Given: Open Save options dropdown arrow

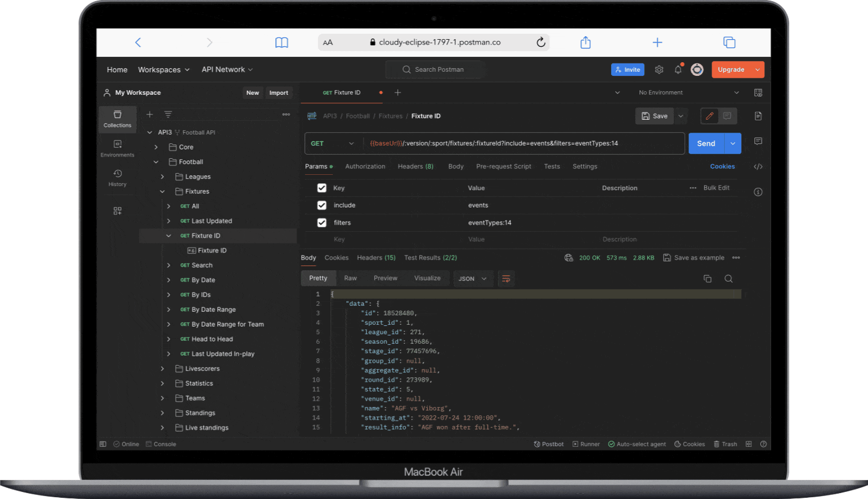Looking at the screenshot, I should point(681,116).
